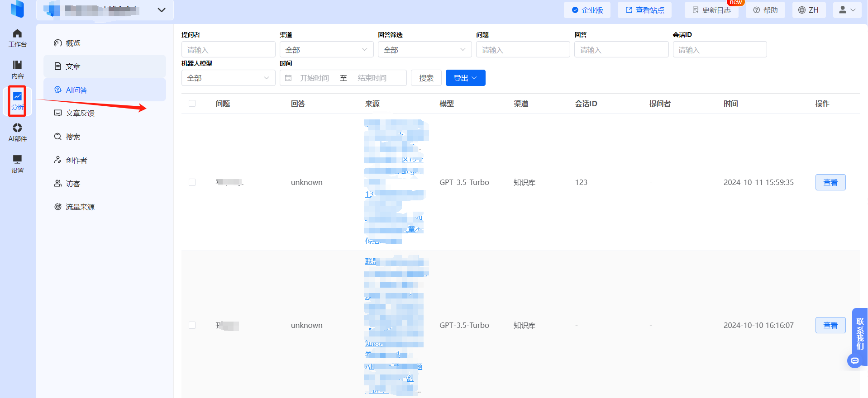This screenshot has height=398, width=868.
Task: Click the blue app logo icon
Action: coord(17,9)
